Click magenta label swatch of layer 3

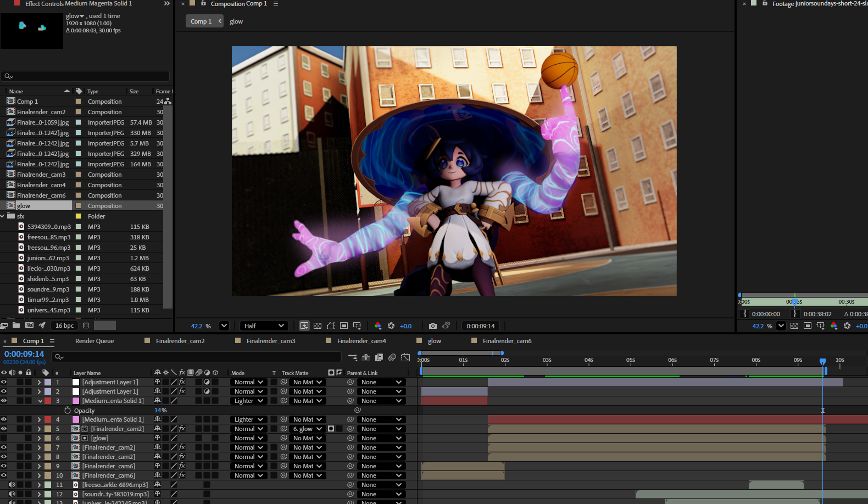tap(48, 401)
